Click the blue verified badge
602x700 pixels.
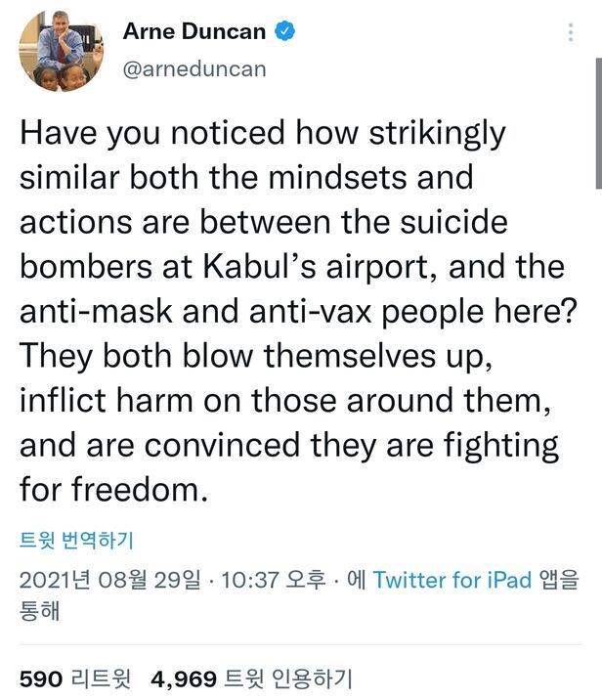tap(284, 31)
